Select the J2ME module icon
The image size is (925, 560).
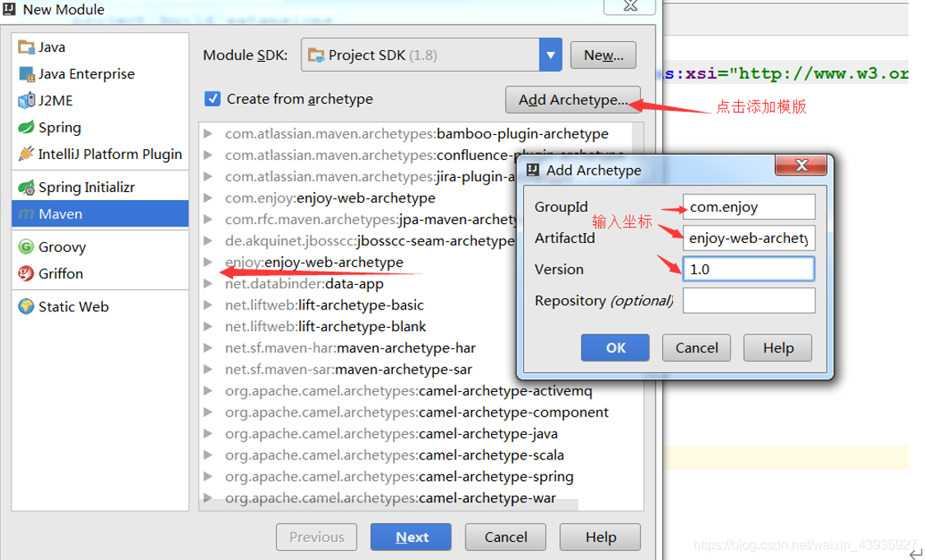26,100
